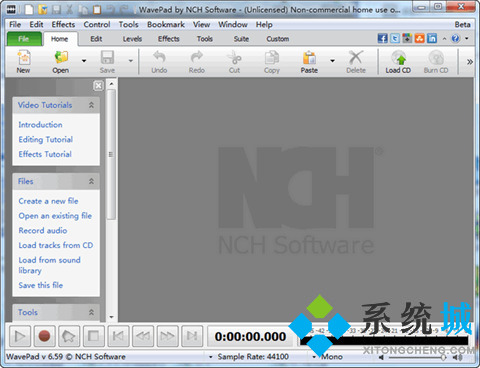480x368 pixels.
Task: Open the Sample Rate dropdown
Action: (210, 357)
